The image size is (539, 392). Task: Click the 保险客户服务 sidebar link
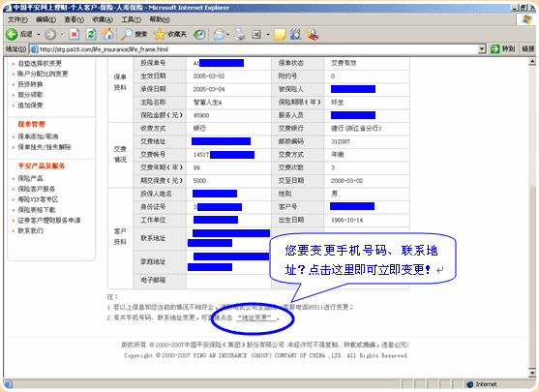click(37, 189)
